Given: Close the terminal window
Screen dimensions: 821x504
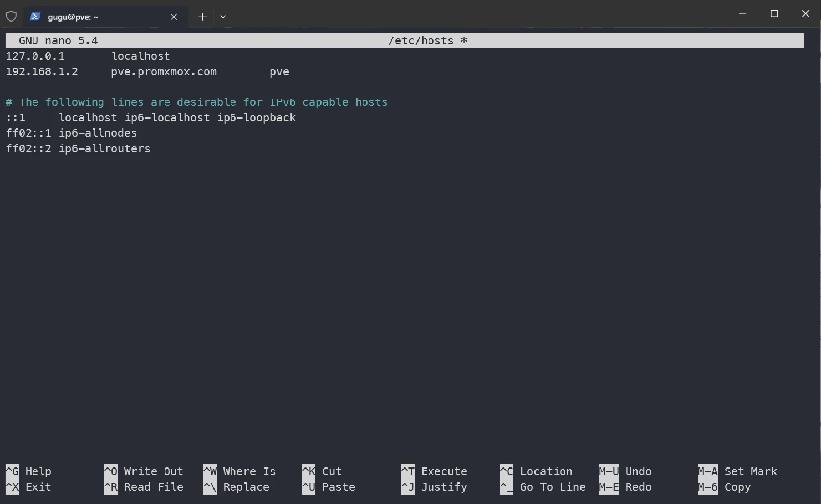Looking at the screenshot, I should pos(805,14).
